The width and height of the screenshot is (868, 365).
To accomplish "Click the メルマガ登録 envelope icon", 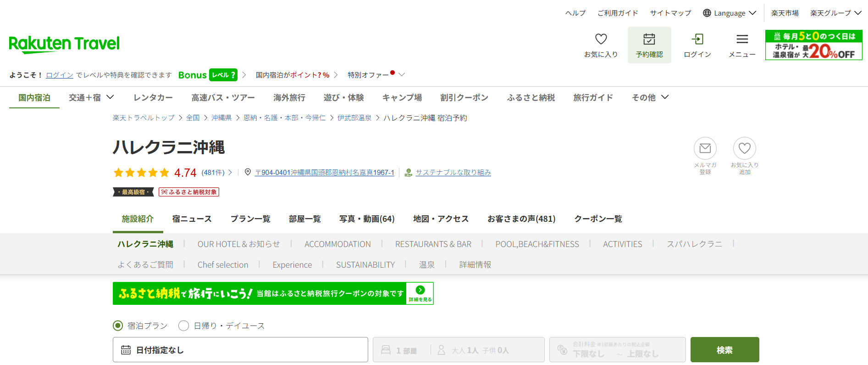I will pyautogui.click(x=705, y=148).
